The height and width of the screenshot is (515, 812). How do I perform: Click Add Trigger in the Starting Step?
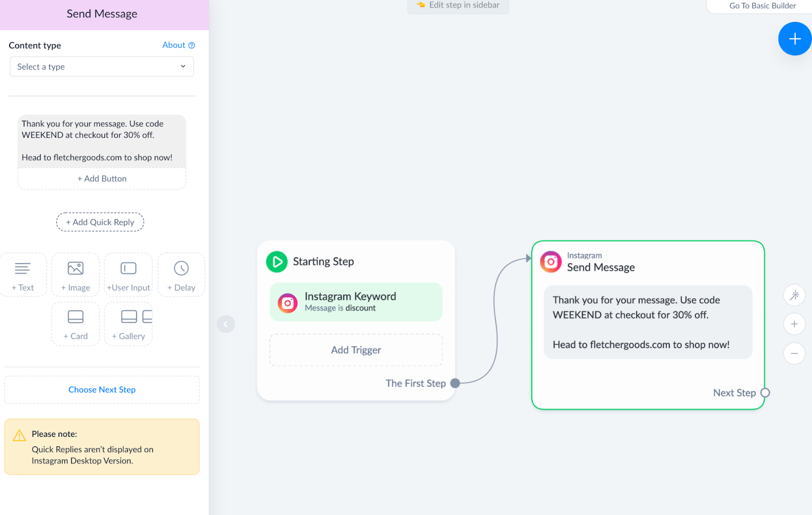tap(356, 350)
